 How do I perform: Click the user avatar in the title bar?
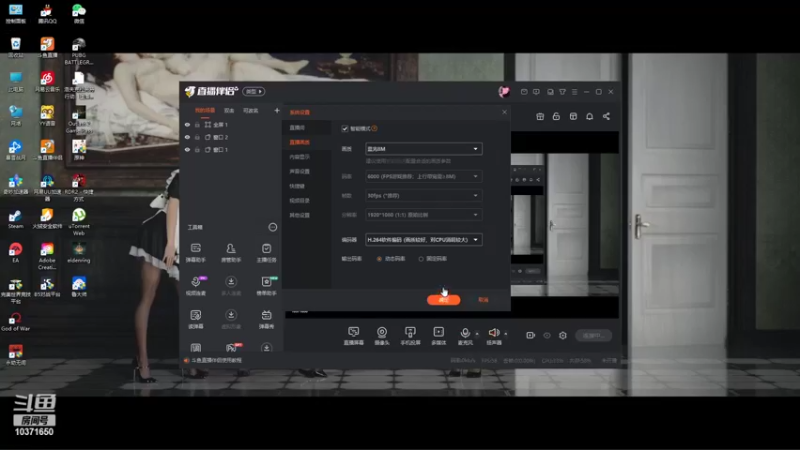click(x=504, y=91)
